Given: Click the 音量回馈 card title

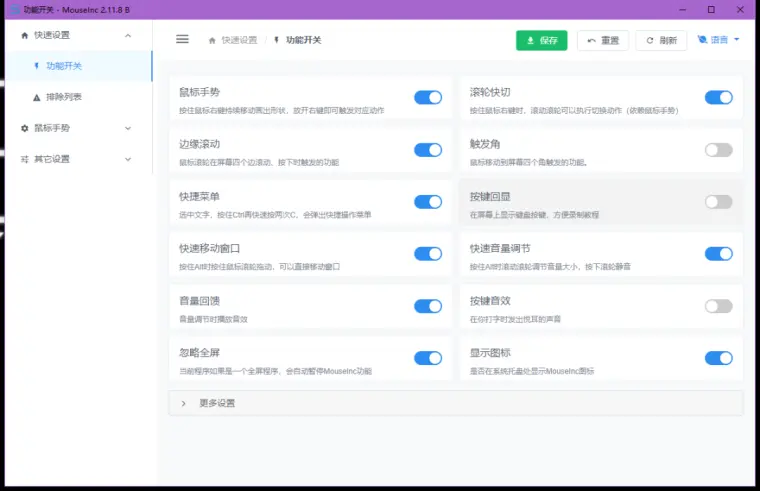Looking at the screenshot, I should 199,301.
